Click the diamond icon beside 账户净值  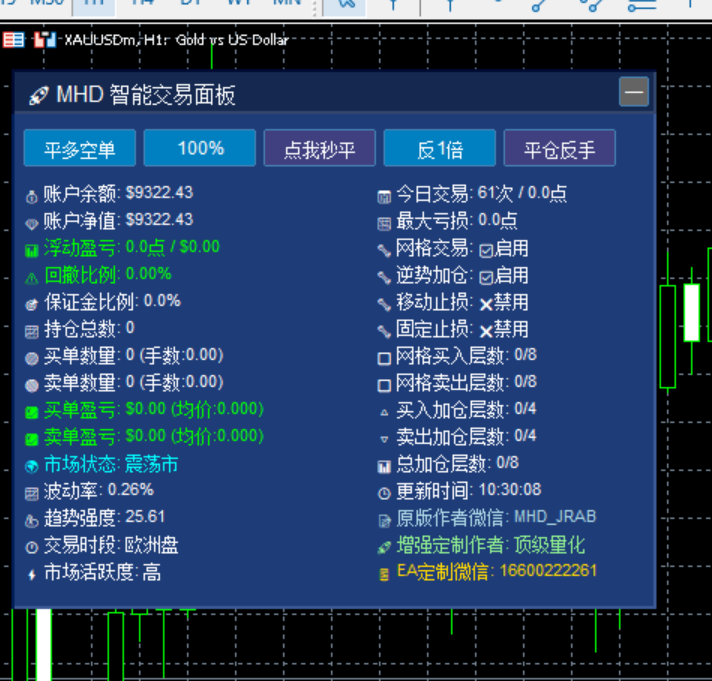tap(32, 224)
